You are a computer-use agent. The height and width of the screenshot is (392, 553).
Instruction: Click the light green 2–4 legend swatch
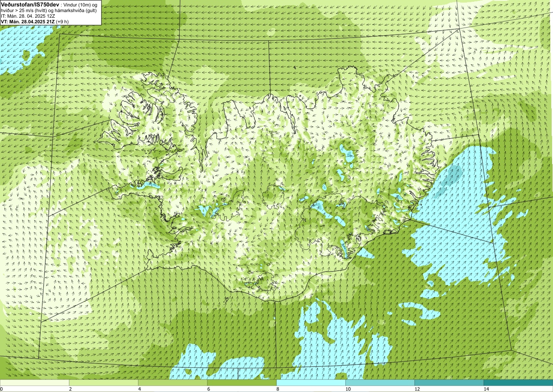coord(104,383)
